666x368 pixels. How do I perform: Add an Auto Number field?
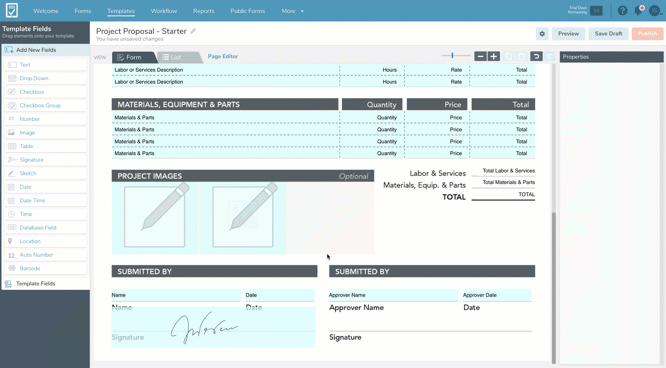pyautogui.click(x=46, y=255)
